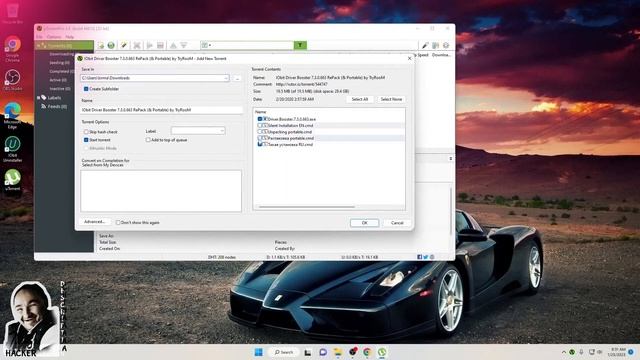Screen dimensions: 640x360
Task: Click the taskbar Search box
Action: [284, 352]
